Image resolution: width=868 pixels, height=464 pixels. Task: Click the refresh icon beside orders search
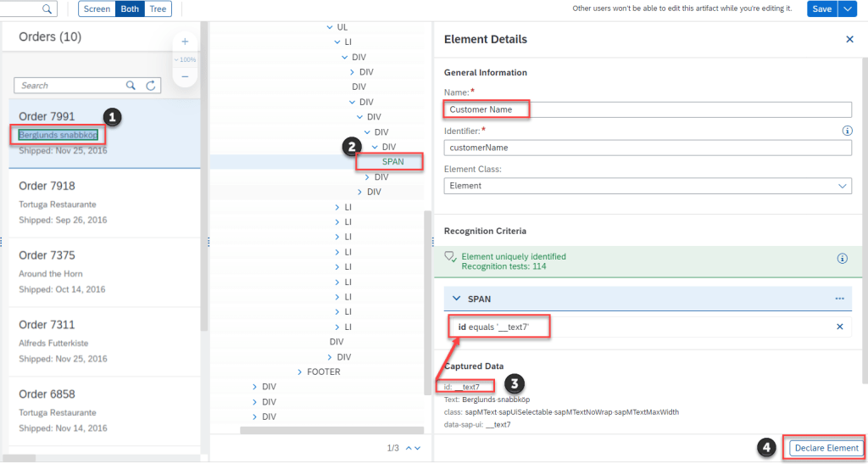coord(151,86)
